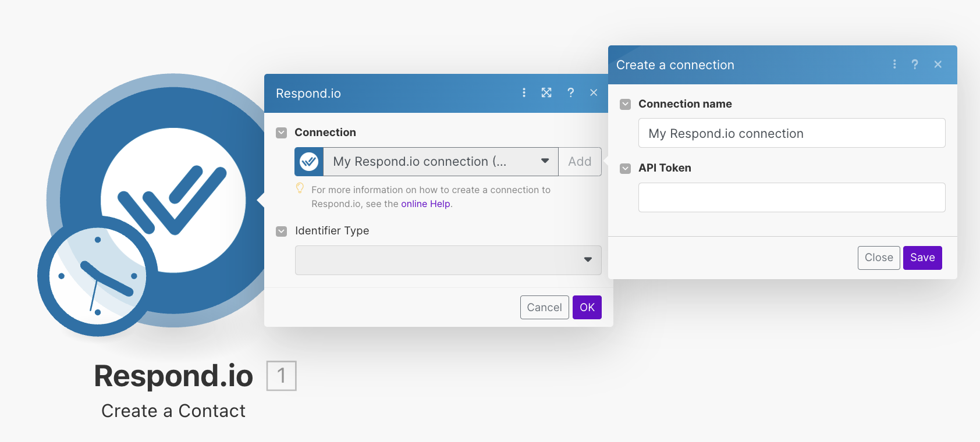Open the Respond.io dialog three-dot menu
The height and width of the screenshot is (442, 980).
pyautogui.click(x=524, y=92)
